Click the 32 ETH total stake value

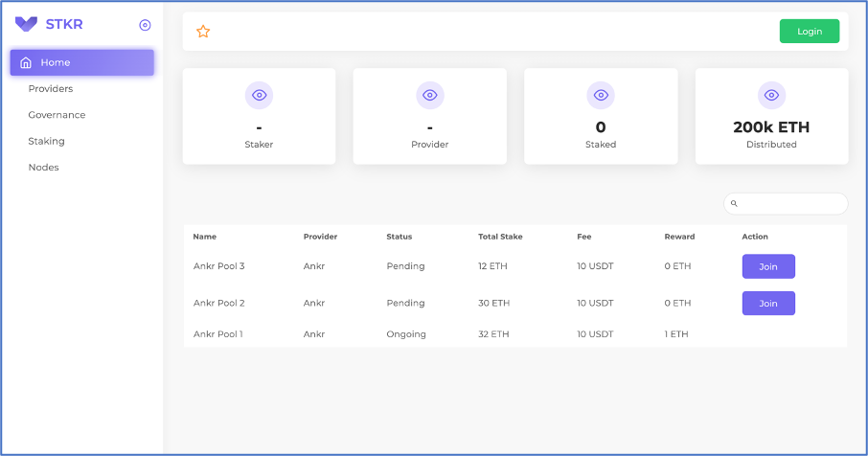click(x=493, y=334)
